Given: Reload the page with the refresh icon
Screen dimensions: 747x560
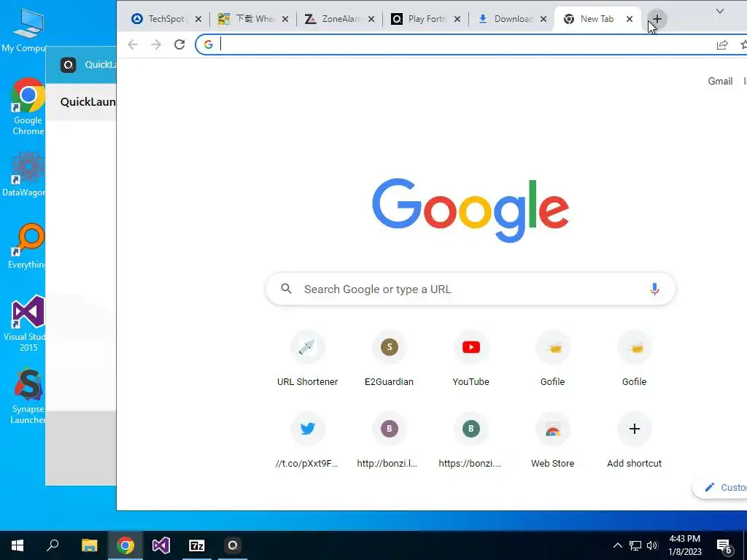Looking at the screenshot, I should pos(179,44).
